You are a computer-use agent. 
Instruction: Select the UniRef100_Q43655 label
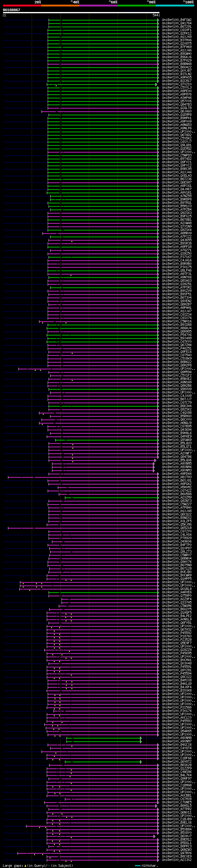pos(177,240)
